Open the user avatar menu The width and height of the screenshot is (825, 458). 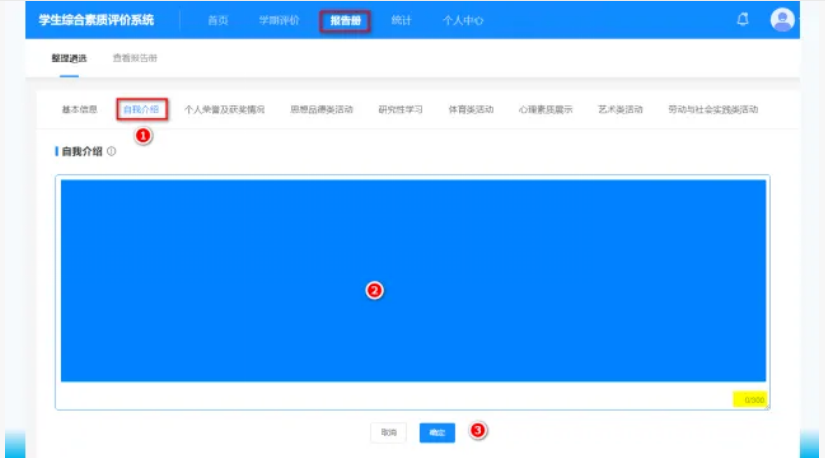click(782, 20)
